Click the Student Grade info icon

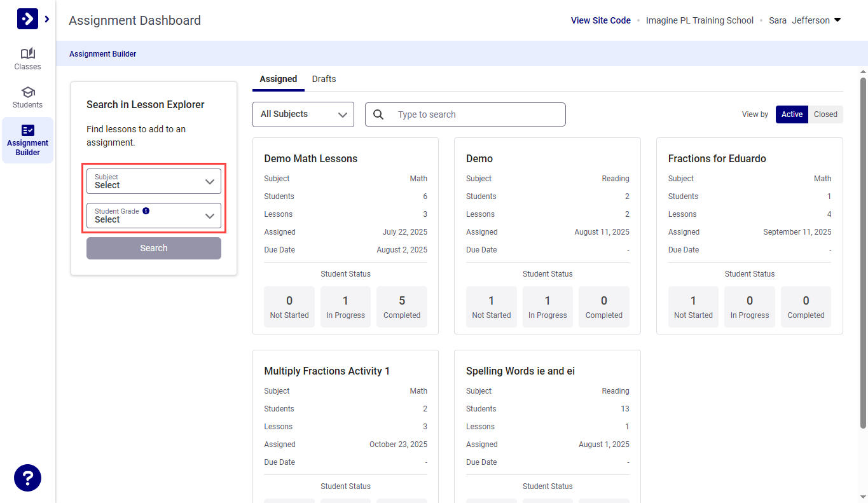146,210
